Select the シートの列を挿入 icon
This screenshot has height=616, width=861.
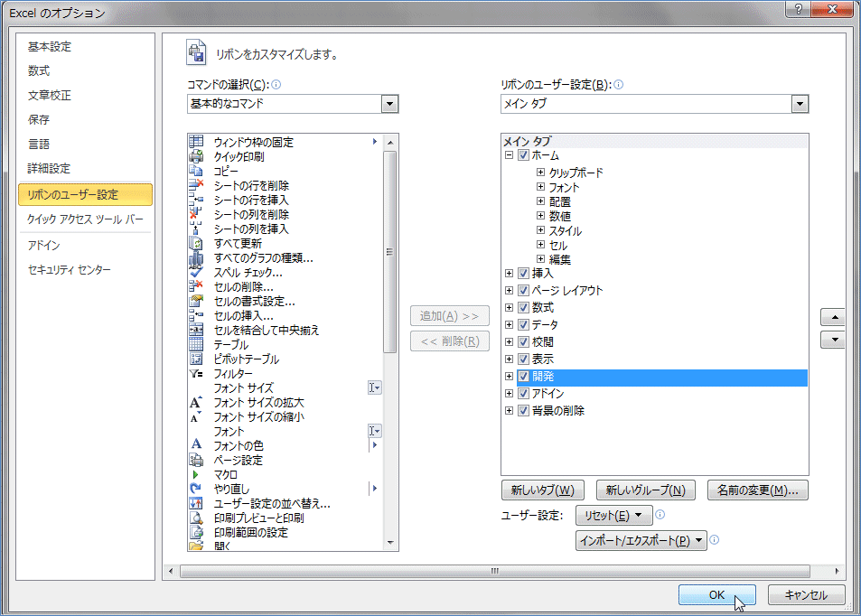(x=196, y=229)
